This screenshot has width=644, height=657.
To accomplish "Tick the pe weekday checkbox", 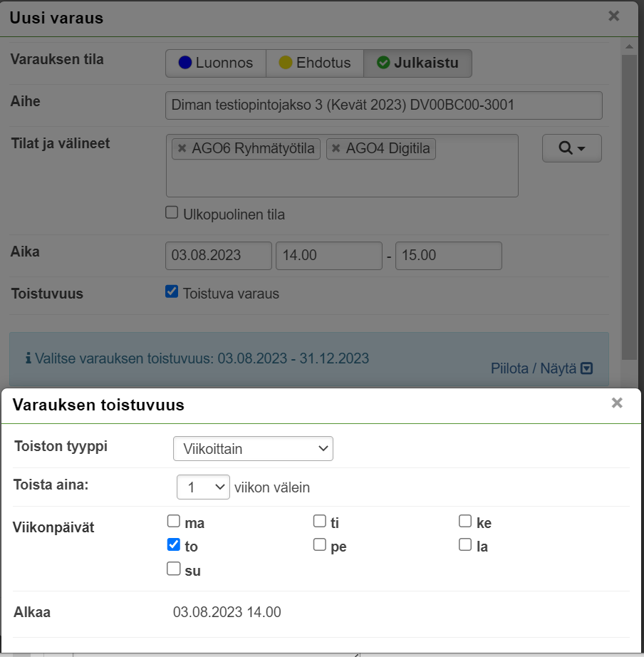I will tap(320, 545).
